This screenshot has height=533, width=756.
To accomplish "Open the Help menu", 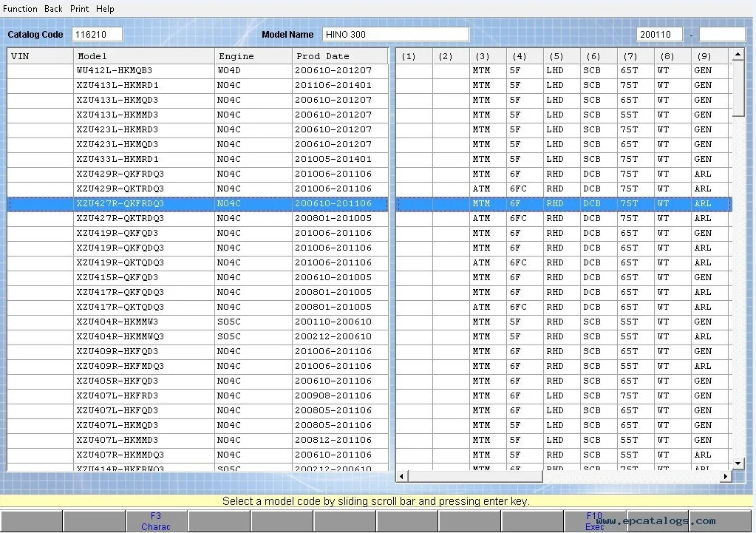I will coord(105,9).
